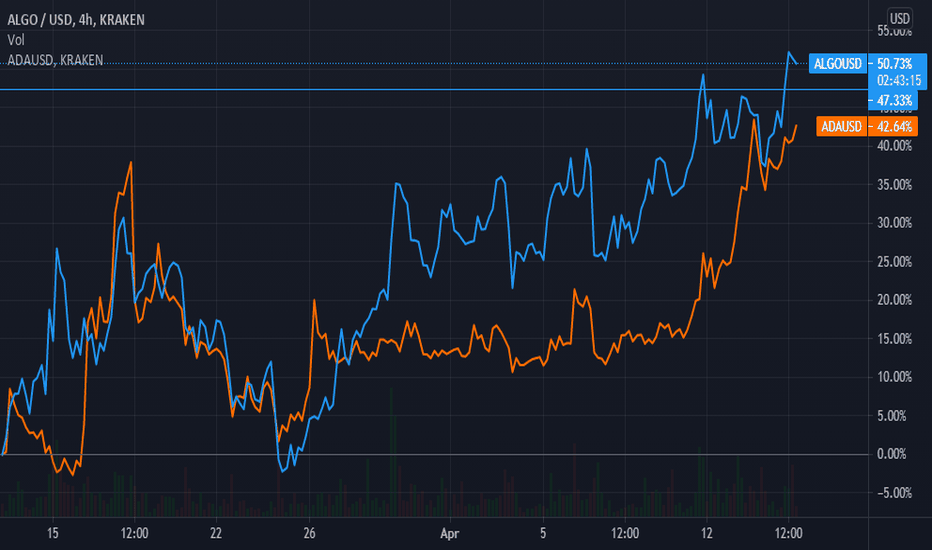Click the ADAUSD, KRAKEN legend label

(x=55, y=60)
